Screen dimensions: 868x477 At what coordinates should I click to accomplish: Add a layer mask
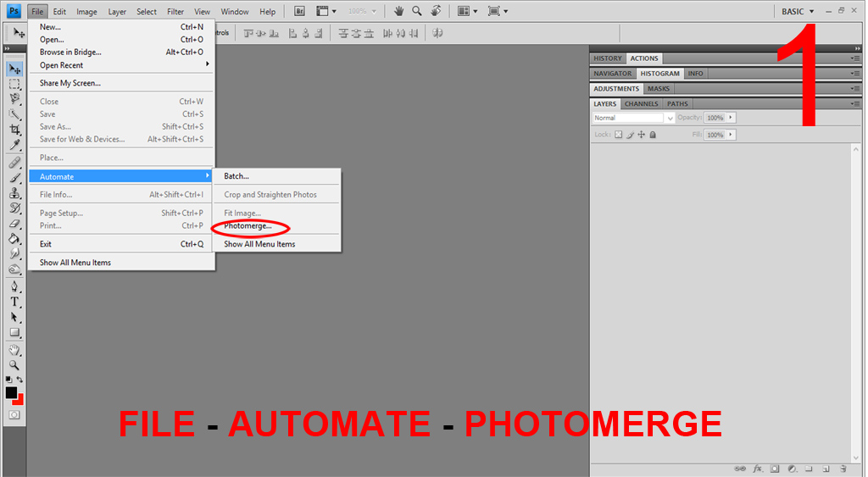point(775,469)
